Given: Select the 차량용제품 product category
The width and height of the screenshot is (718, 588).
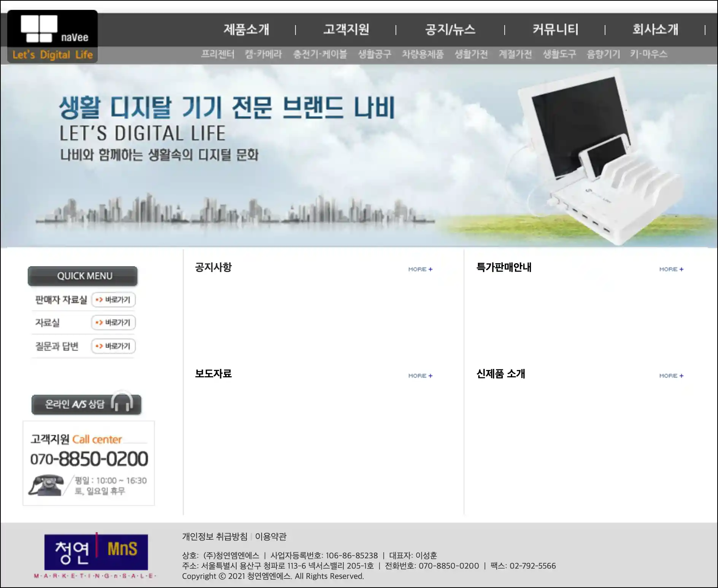Looking at the screenshot, I should pos(423,54).
